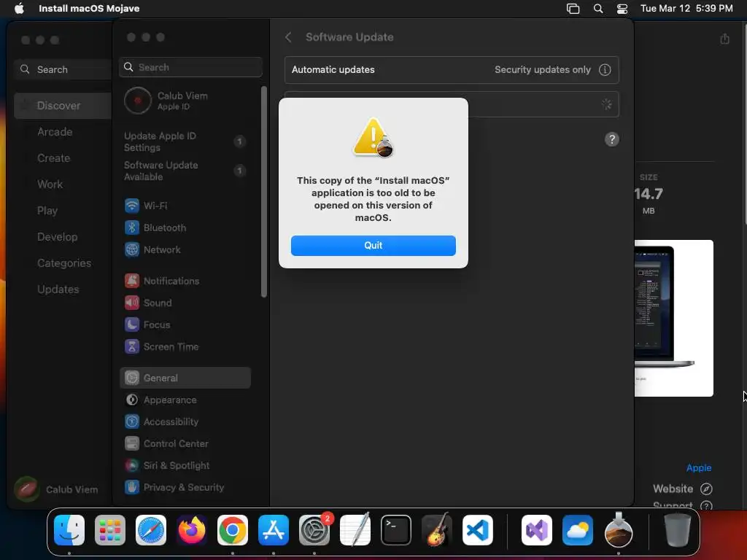The width and height of the screenshot is (747, 560).
Task: Open the Apple menu
Action: pos(19,8)
